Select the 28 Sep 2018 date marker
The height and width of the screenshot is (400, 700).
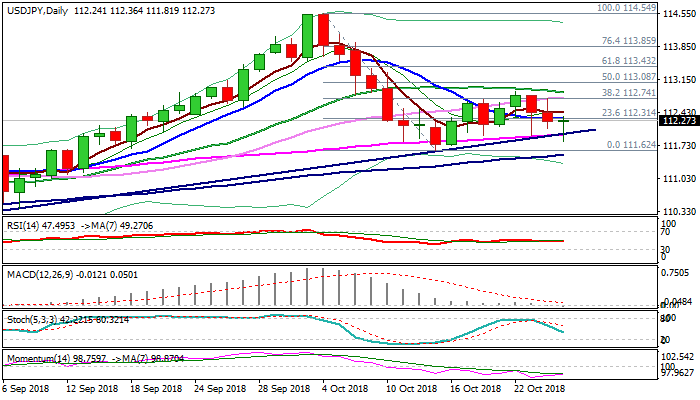(281, 388)
